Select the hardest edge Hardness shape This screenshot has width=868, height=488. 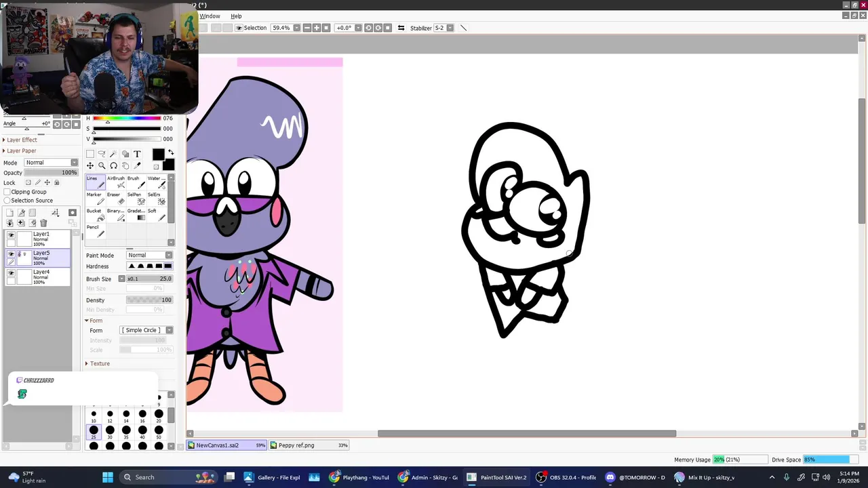coord(167,266)
